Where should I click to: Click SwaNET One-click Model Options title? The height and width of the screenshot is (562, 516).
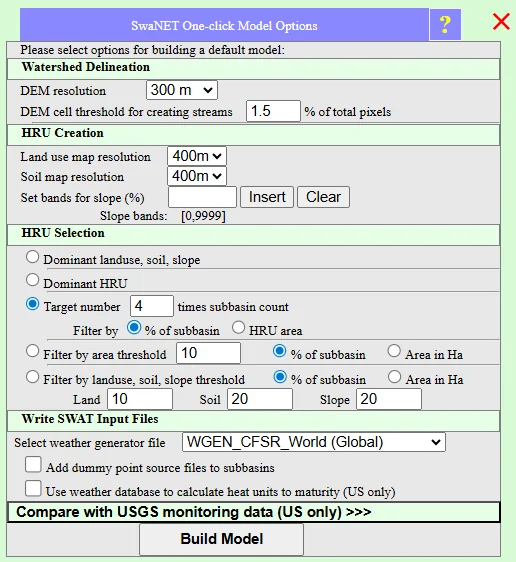pos(224,25)
